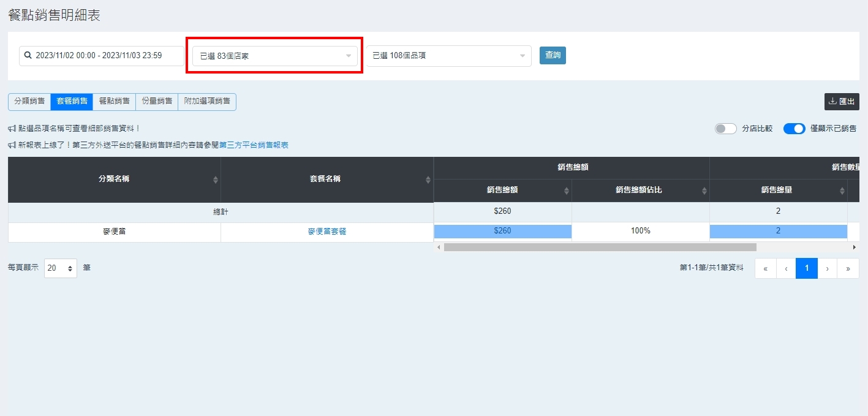Screen dimensions: 868x416
Task: Click the horizontal table scrollbar
Action: [x=600, y=247]
